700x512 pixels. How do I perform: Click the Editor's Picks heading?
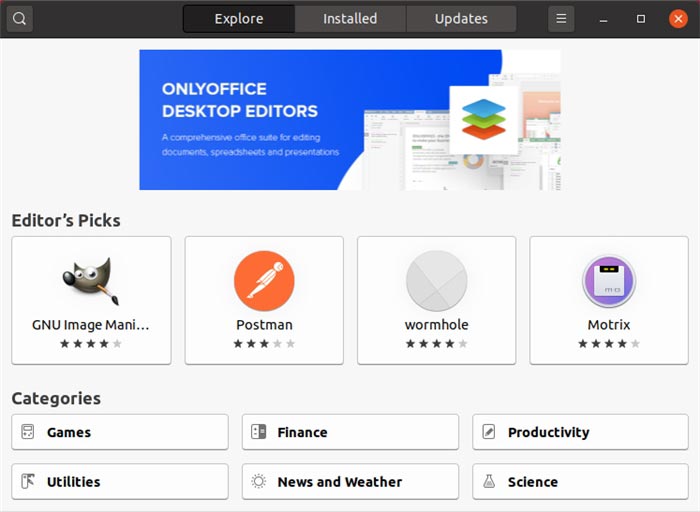66,221
